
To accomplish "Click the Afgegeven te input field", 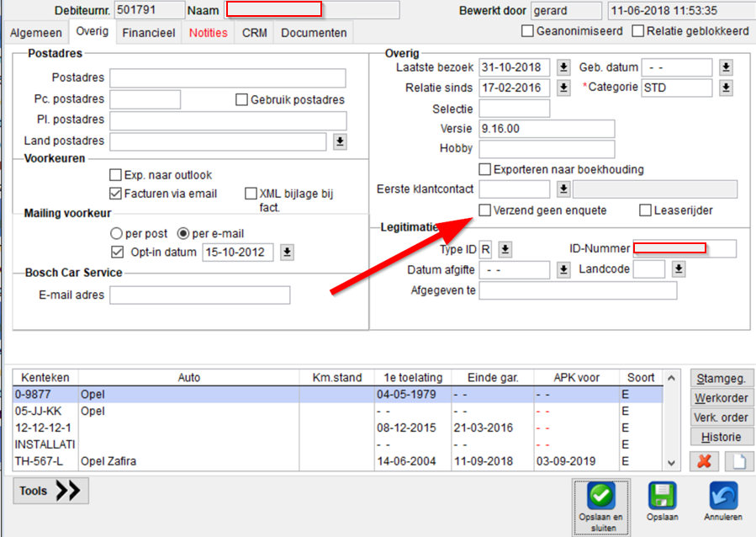I will [578, 291].
